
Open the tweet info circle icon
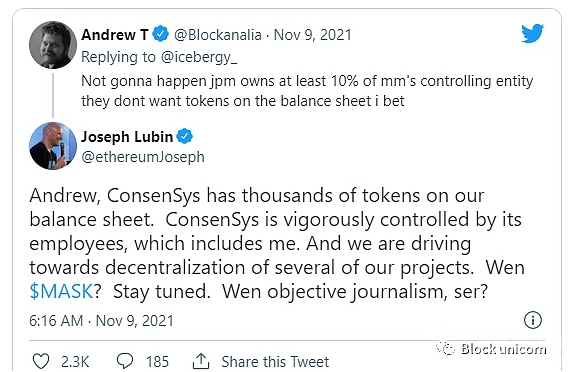click(x=532, y=320)
